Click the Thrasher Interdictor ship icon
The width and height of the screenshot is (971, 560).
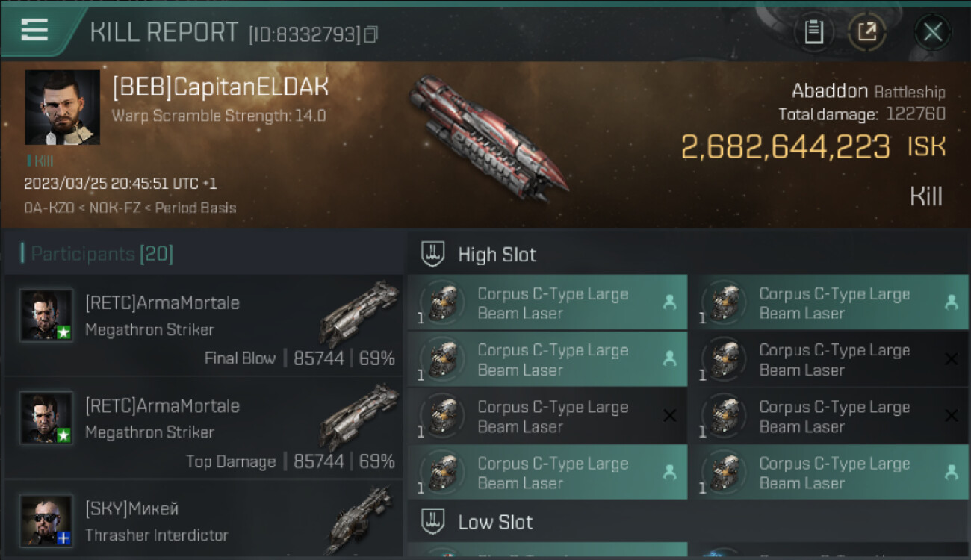pyautogui.click(x=360, y=519)
